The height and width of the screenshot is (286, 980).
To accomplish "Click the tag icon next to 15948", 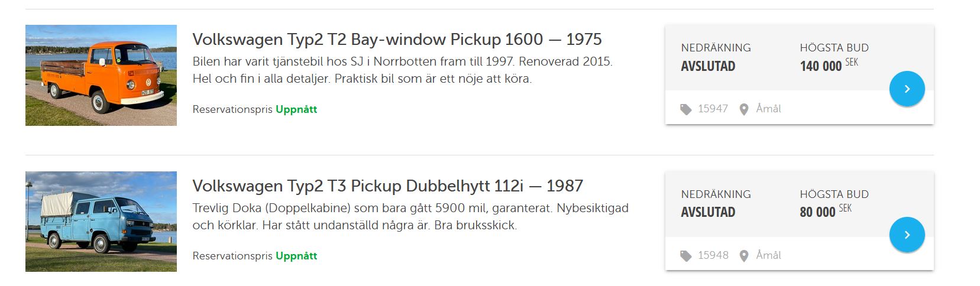I will point(685,256).
